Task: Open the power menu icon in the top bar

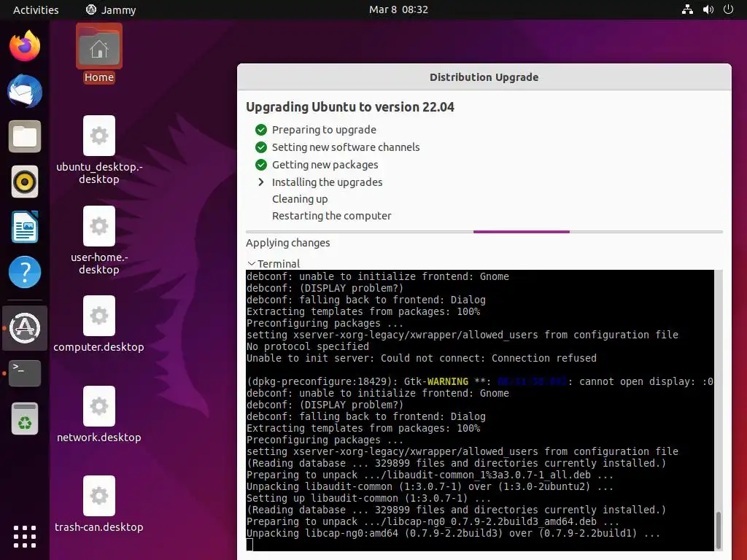Action: 729,9
